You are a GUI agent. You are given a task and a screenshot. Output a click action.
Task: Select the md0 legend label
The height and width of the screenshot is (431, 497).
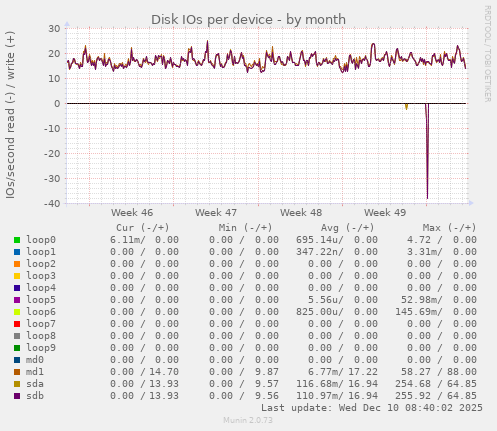(x=35, y=360)
